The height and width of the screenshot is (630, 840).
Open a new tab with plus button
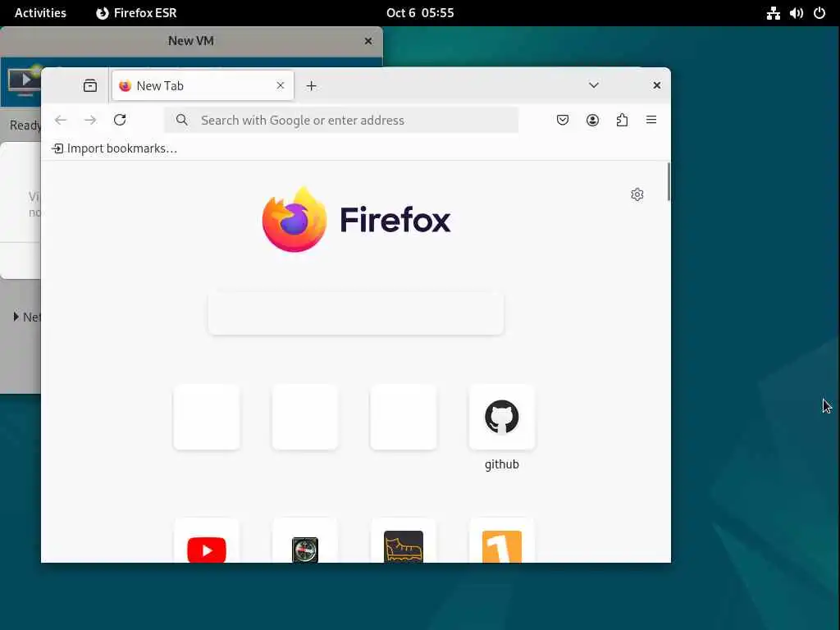tap(311, 85)
